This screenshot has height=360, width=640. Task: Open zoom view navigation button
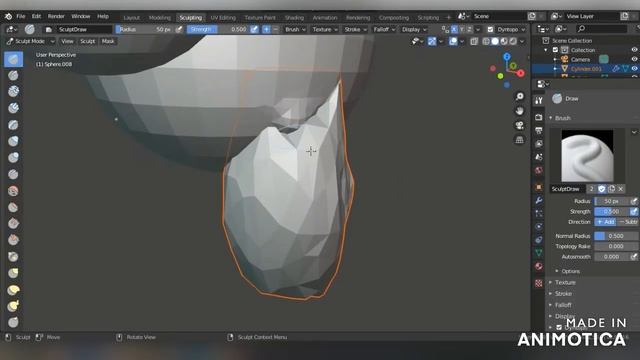click(x=519, y=96)
